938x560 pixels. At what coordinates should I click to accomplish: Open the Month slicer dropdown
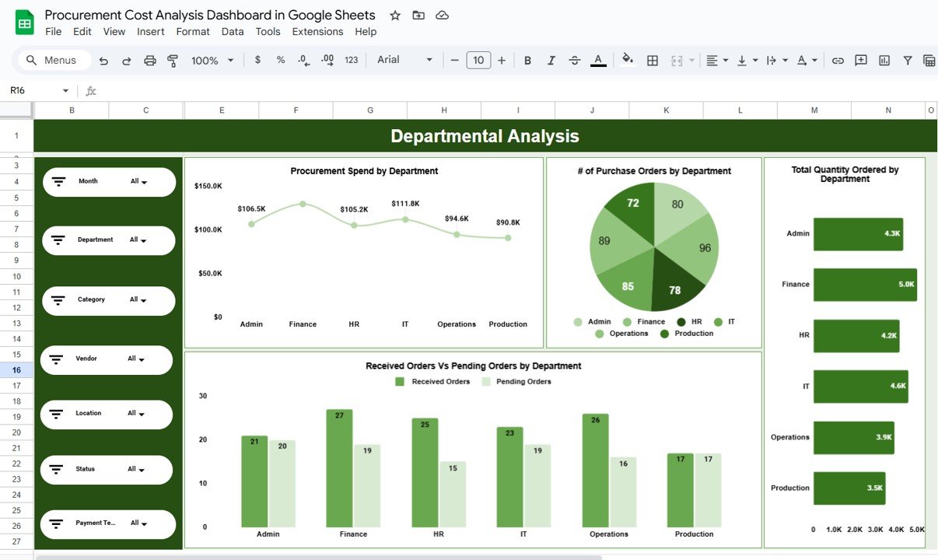(x=142, y=181)
